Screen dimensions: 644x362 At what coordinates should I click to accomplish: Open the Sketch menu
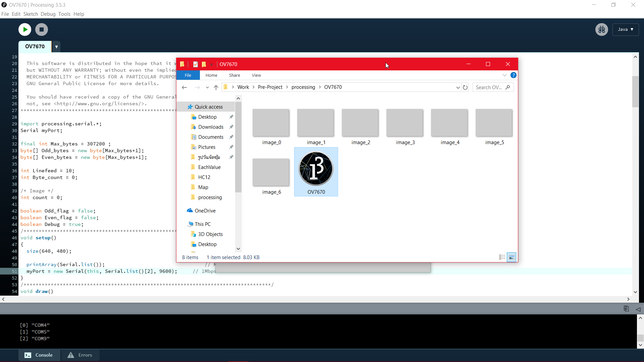point(31,14)
